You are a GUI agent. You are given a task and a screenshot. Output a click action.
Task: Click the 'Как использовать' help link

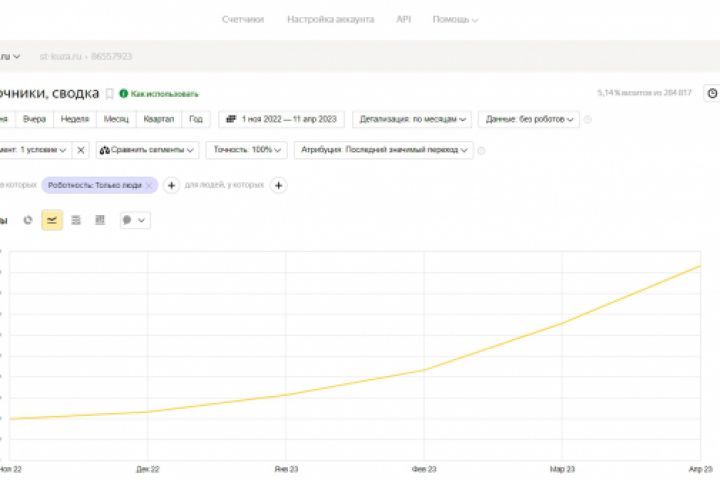159,94
